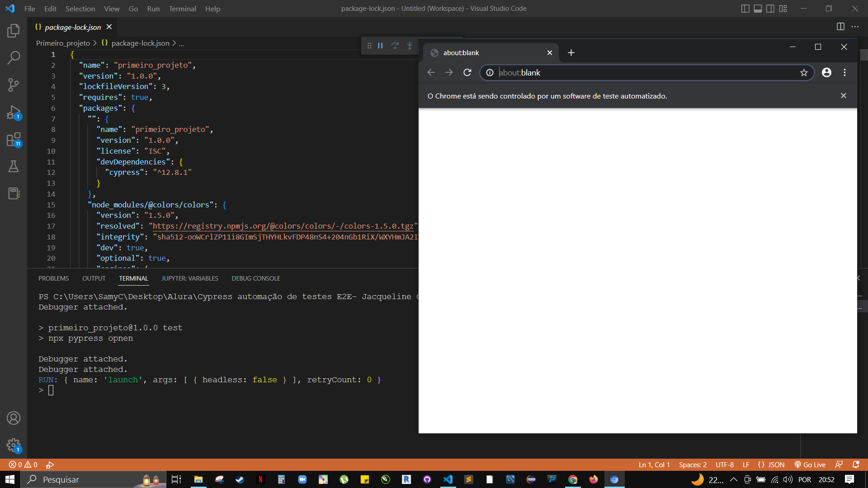Screen dimensions: 868x488
Task: Toggle primary side bar layout icon
Action: coord(745,9)
